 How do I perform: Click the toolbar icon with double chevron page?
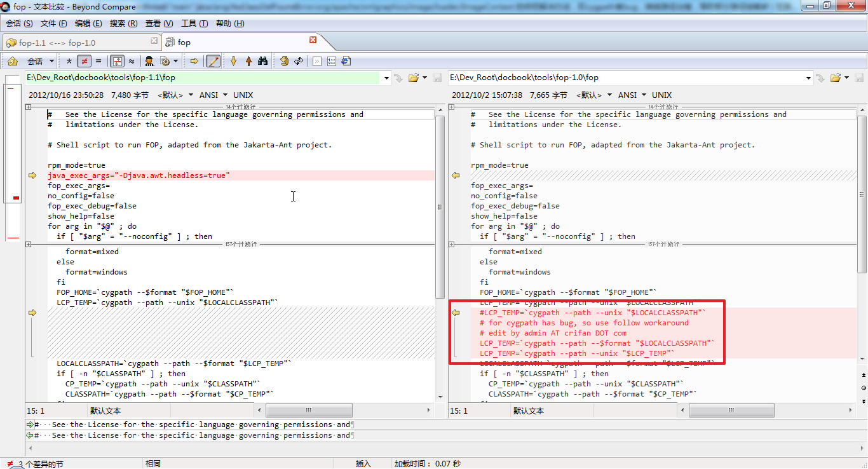pos(316,62)
